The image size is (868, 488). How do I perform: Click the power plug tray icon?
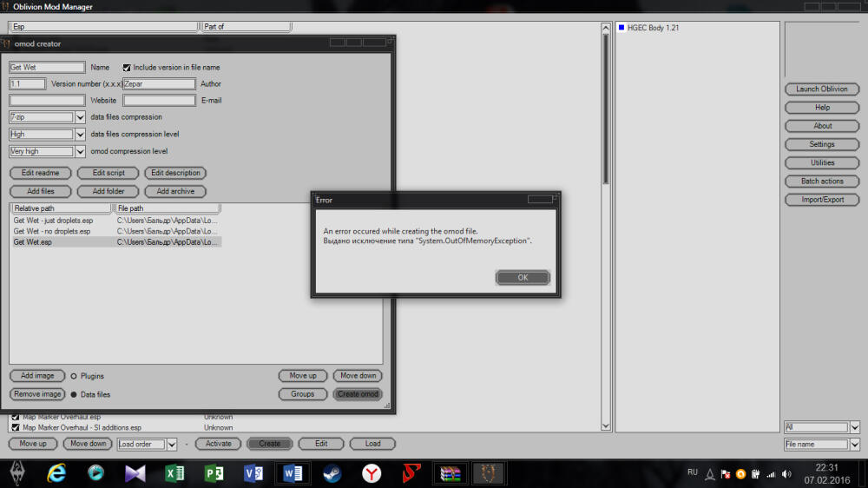[x=756, y=474]
